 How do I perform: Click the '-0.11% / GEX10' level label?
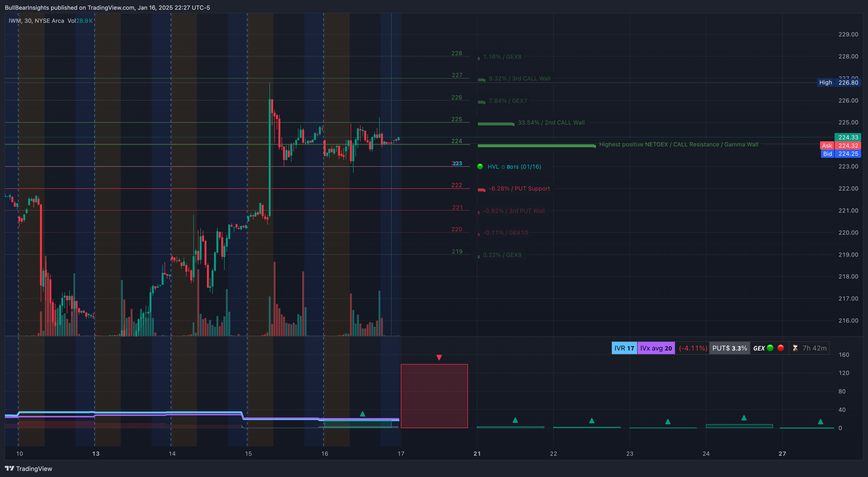505,233
